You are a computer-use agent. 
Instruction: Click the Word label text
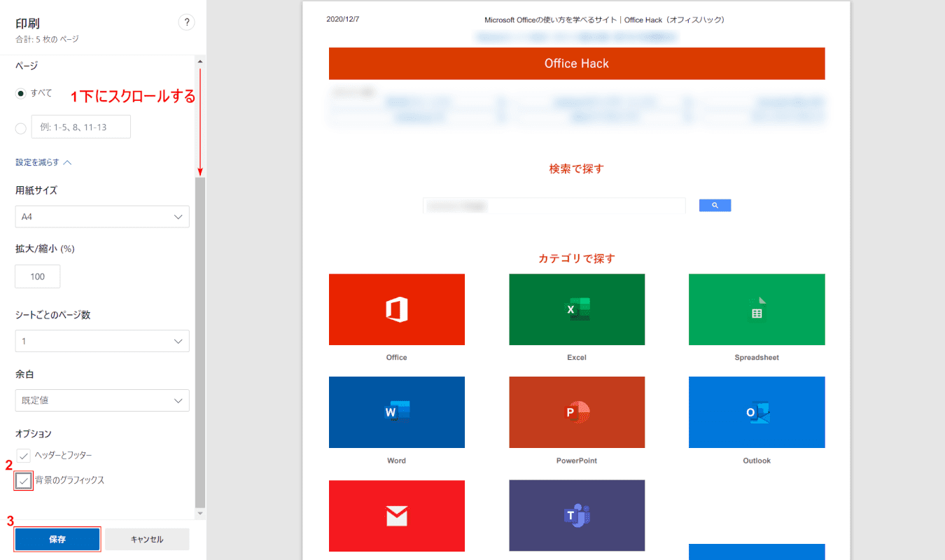(x=397, y=461)
